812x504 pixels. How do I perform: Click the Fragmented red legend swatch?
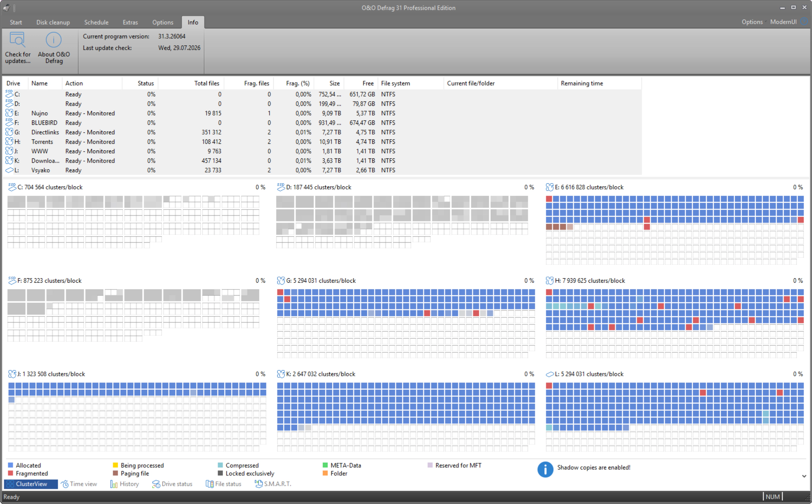coord(10,473)
